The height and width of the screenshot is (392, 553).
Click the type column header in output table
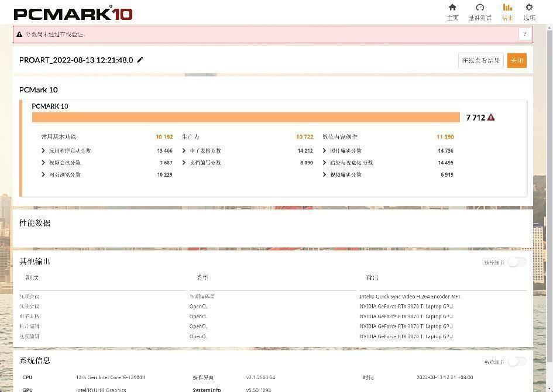point(202,277)
